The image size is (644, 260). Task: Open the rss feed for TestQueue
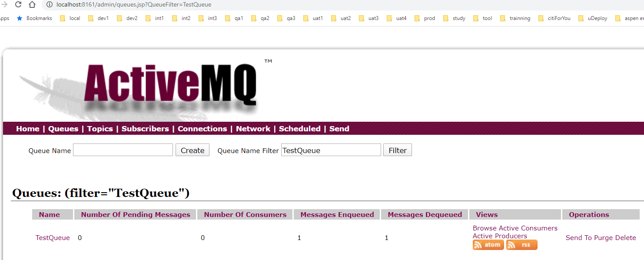pyautogui.click(x=522, y=245)
